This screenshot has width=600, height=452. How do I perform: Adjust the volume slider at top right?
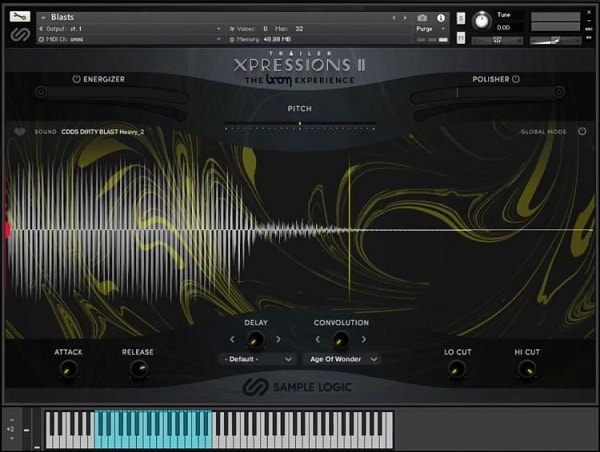[555, 40]
